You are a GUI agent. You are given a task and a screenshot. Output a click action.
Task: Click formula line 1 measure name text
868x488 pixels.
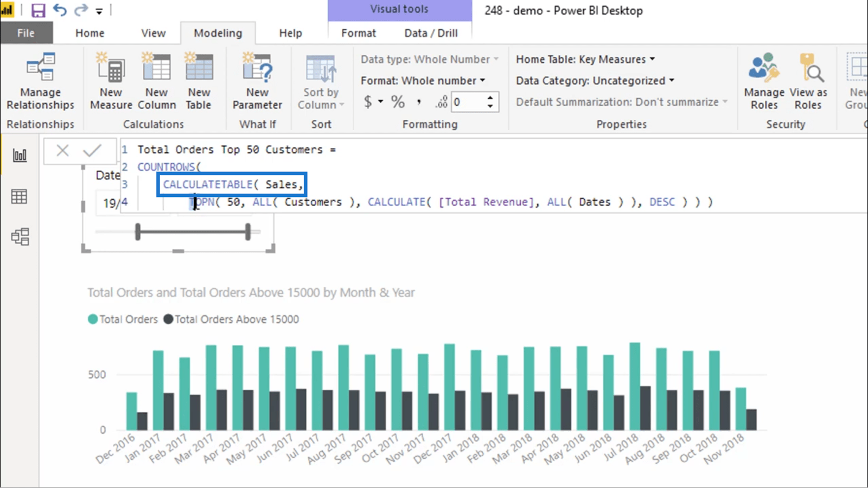pos(230,150)
